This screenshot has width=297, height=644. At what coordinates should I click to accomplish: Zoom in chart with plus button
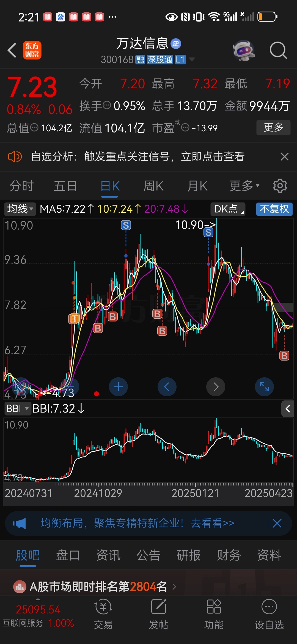pos(118,387)
